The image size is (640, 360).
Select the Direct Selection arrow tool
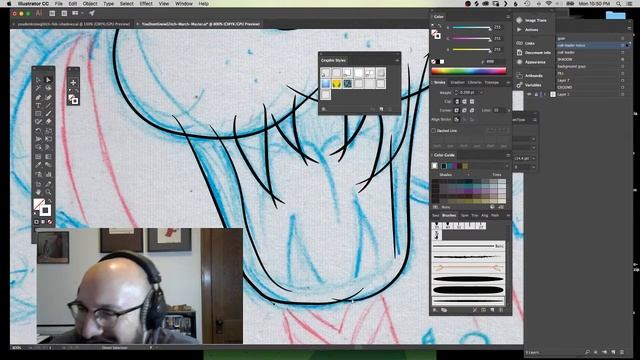49,79
